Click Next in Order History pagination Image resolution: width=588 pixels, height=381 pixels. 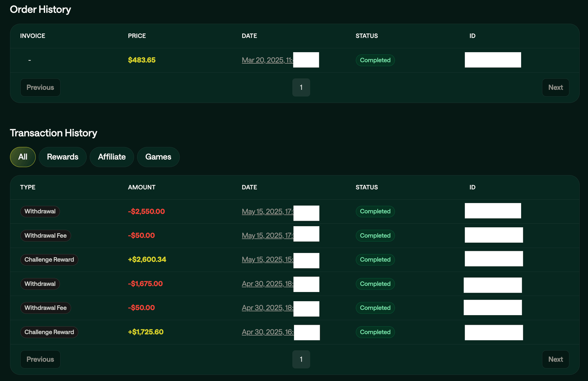[x=555, y=88]
